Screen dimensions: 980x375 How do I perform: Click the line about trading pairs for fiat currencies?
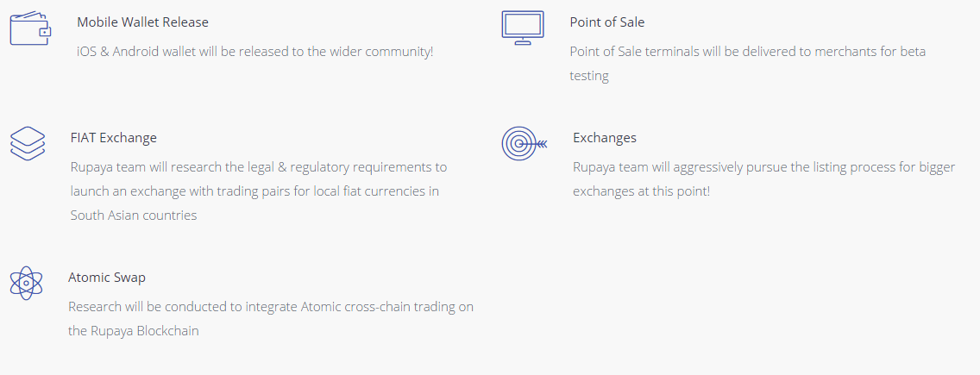pyautogui.click(x=254, y=191)
